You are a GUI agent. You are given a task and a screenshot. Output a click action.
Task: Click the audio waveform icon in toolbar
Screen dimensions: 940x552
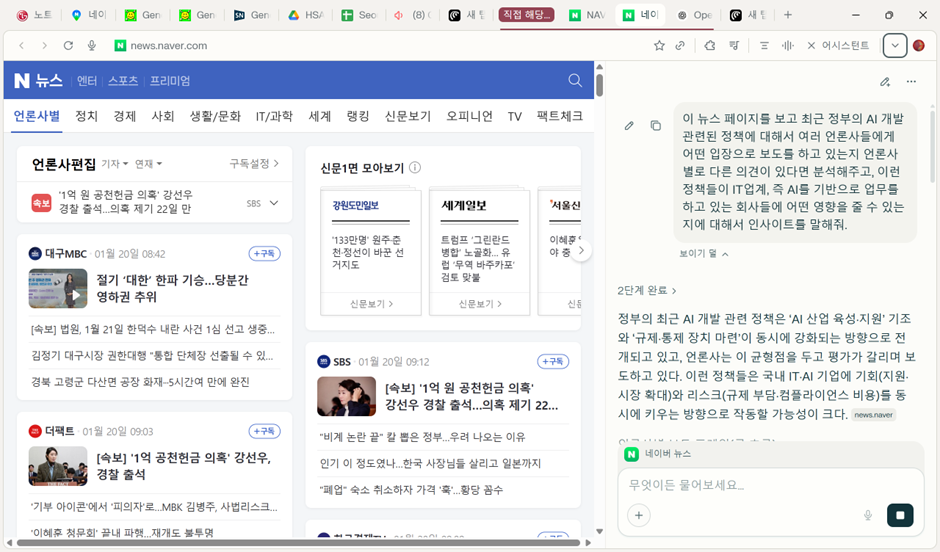pos(788,46)
